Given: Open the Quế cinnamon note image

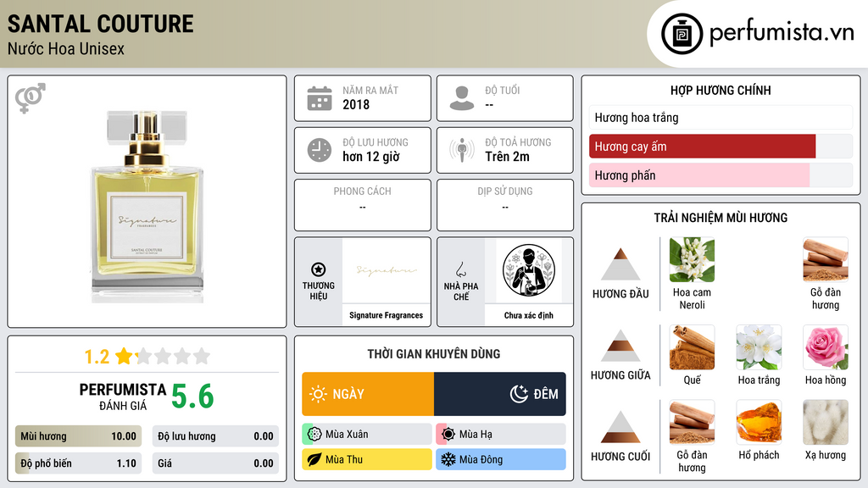Looking at the screenshot, I should click(692, 347).
